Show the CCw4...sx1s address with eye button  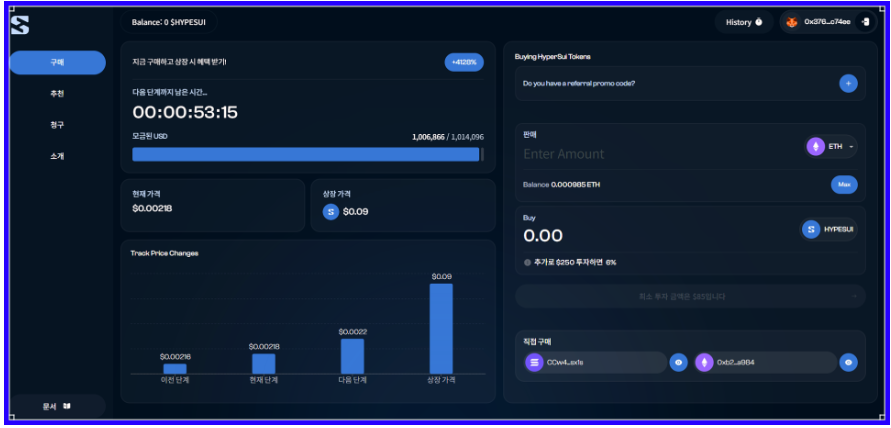678,362
